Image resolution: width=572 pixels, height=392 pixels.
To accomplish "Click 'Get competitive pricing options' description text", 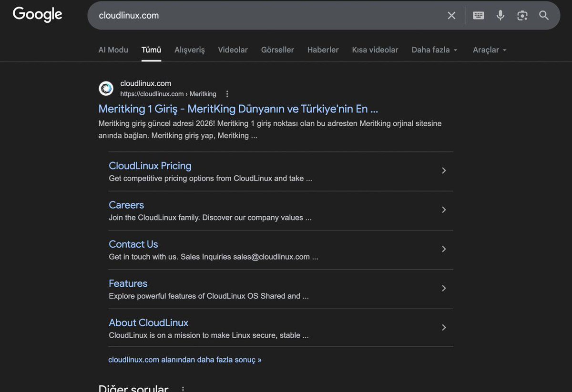I will tap(211, 179).
